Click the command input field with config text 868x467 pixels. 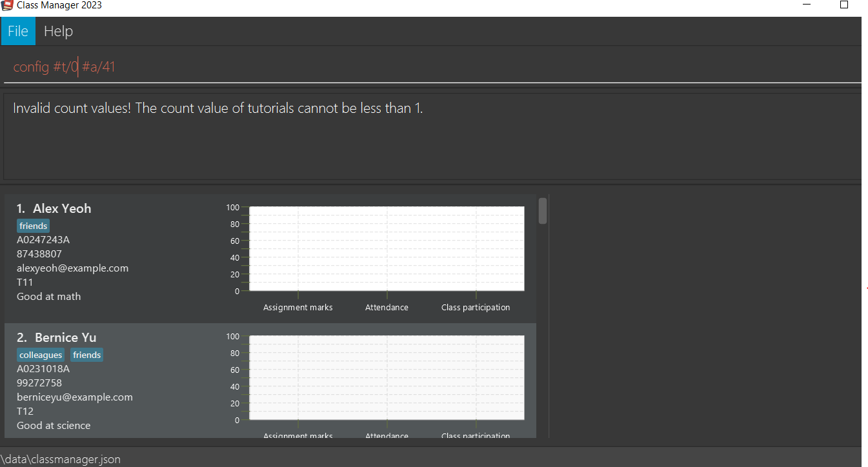(x=432, y=66)
